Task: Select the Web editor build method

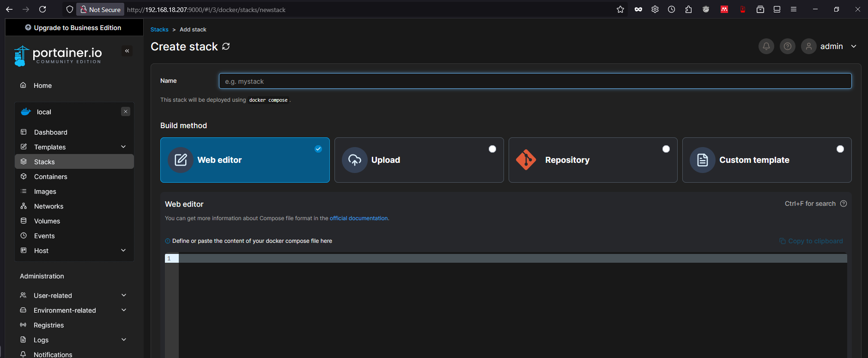Action: pos(245,160)
